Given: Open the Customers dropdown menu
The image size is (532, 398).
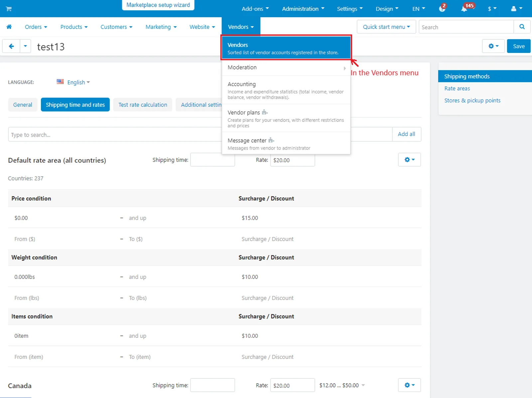Looking at the screenshot, I should 116,27.
